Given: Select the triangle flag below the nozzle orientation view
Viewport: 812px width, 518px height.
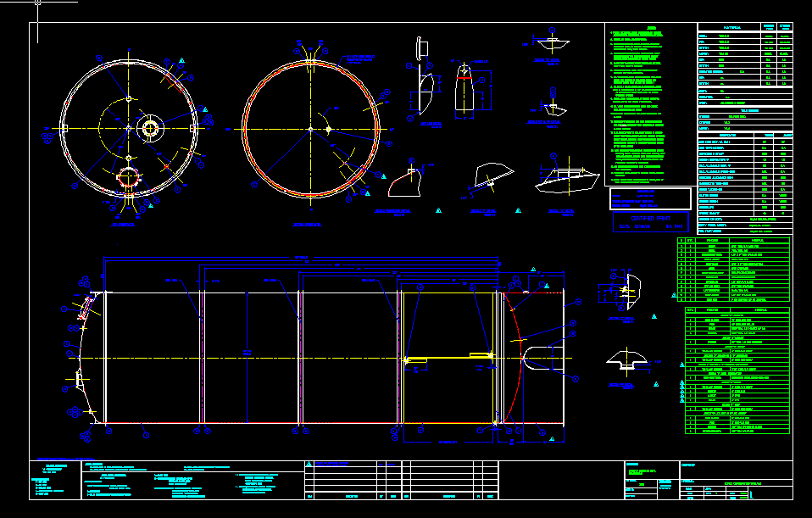Looking at the screenshot, I should (x=437, y=212).
